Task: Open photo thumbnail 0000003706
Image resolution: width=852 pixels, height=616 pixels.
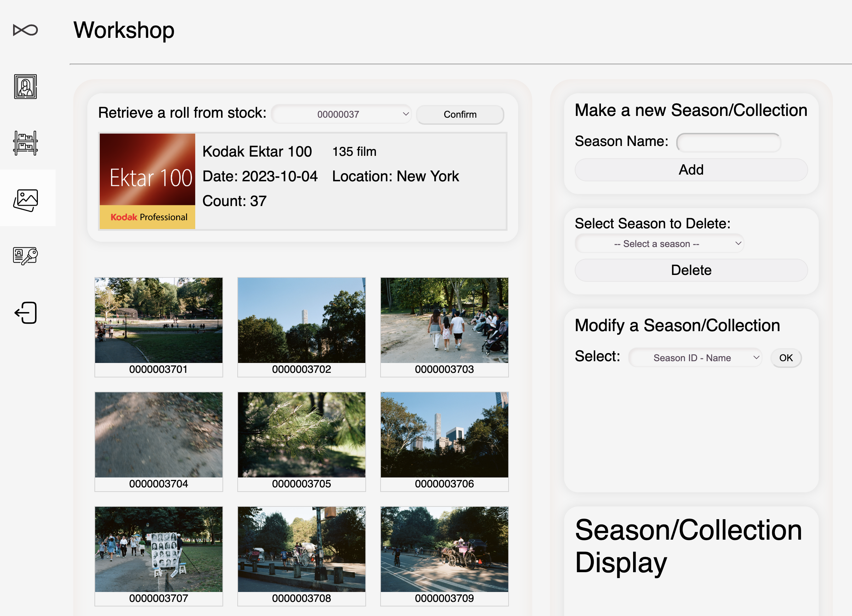Action: click(x=445, y=441)
